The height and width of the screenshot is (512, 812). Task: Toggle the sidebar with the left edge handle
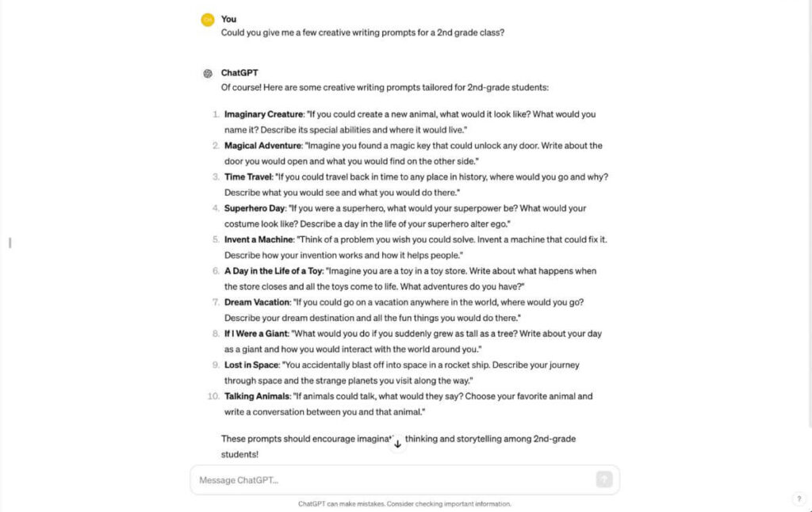tap(10, 243)
